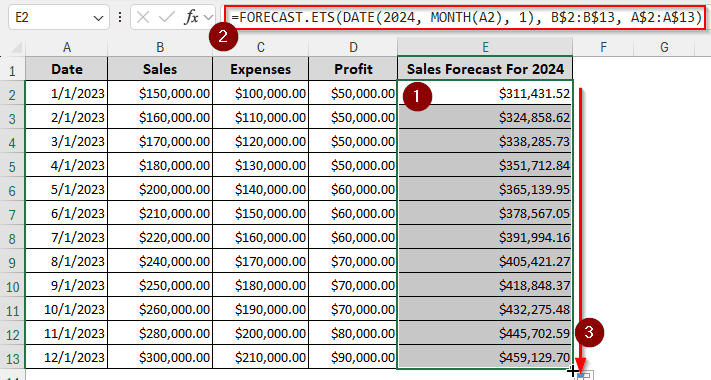Select forecast cell $365,139.95
The width and height of the screenshot is (711, 380).
click(x=485, y=190)
